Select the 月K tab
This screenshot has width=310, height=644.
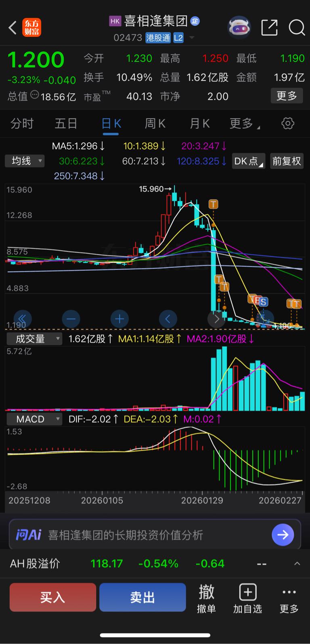199,124
